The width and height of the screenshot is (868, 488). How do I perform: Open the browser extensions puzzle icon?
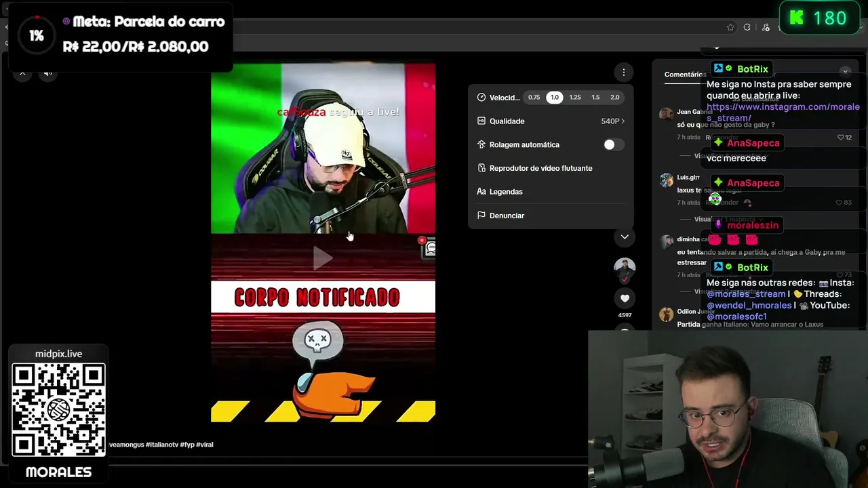[747, 27]
